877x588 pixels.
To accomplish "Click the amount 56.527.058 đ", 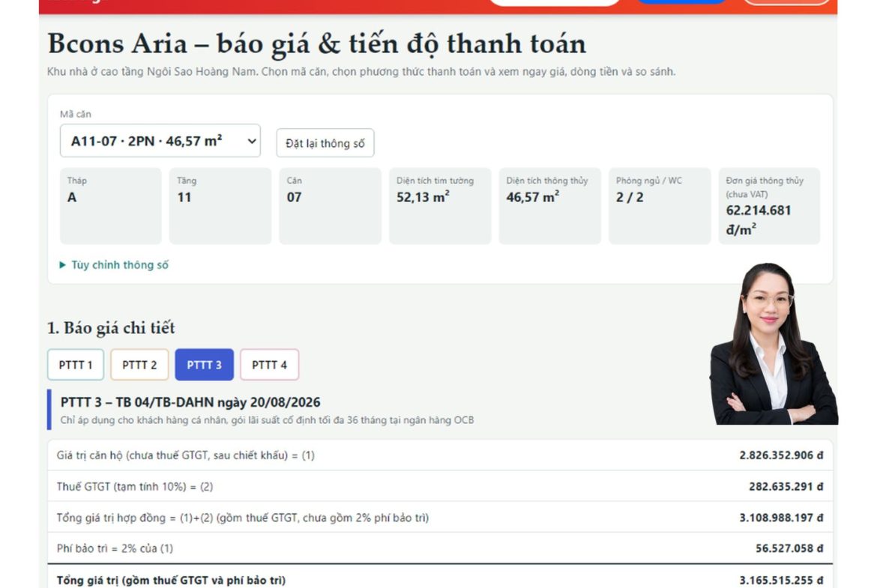I will (x=789, y=549).
